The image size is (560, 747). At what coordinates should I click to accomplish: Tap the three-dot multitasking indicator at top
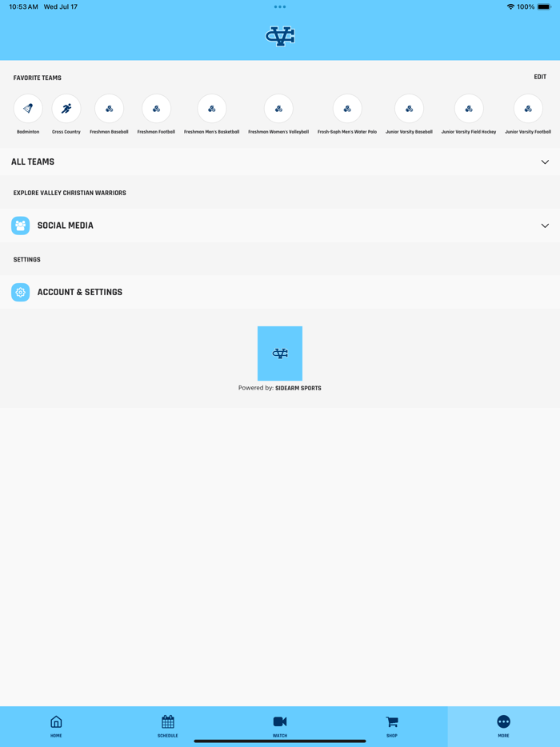(280, 6)
